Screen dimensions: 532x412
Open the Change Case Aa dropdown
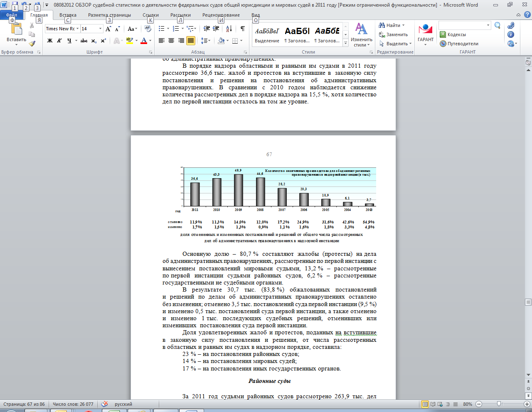pos(133,29)
